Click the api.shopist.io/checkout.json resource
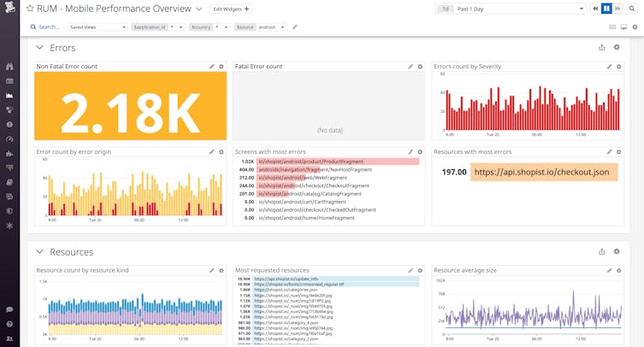Viewport: 644px width, 347px height. pyautogui.click(x=544, y=173)
